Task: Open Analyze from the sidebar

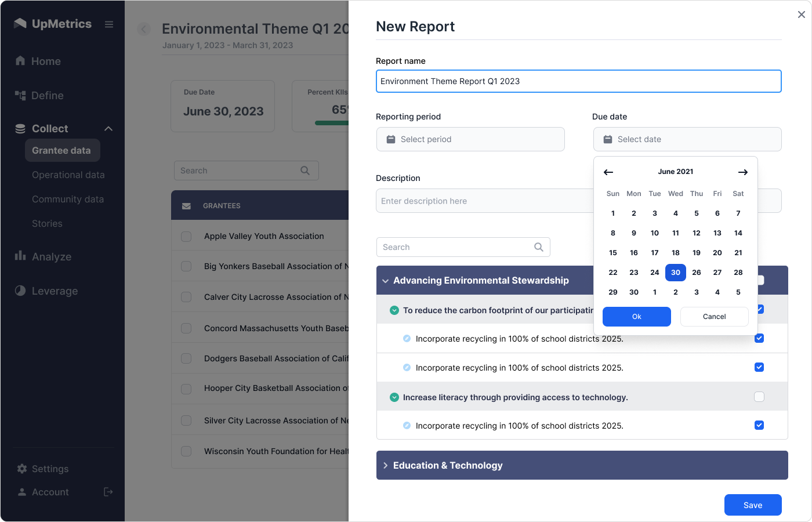Action: click(52, 256)
